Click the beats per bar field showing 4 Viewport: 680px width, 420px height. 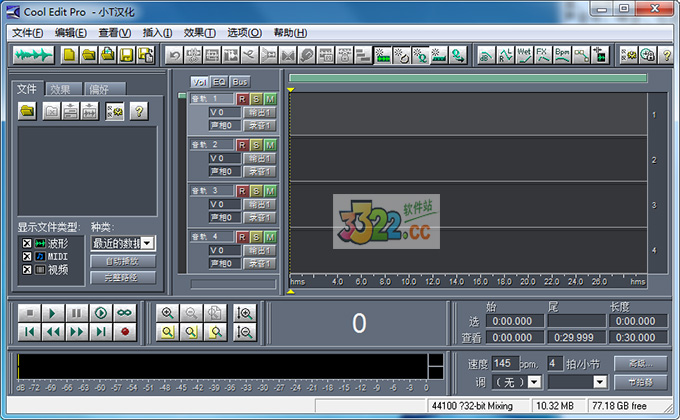[555, 363]
